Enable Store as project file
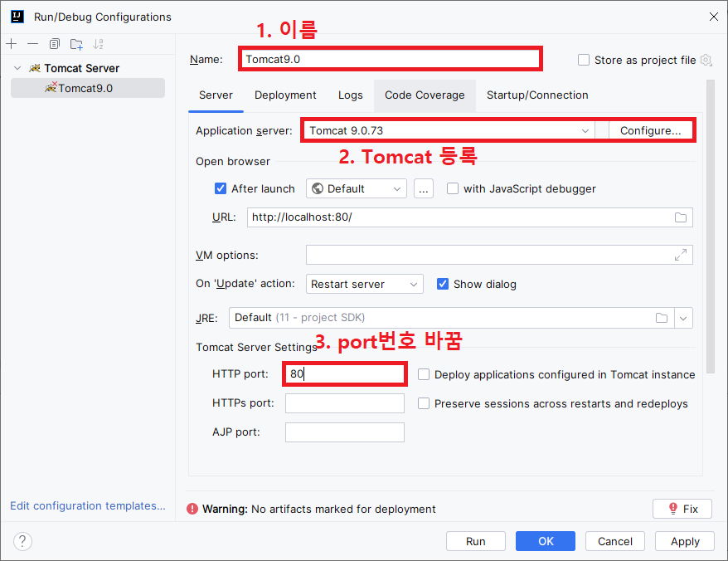This screenshot has width=728, height=561. pyautogui.click(x=584, y=60)
